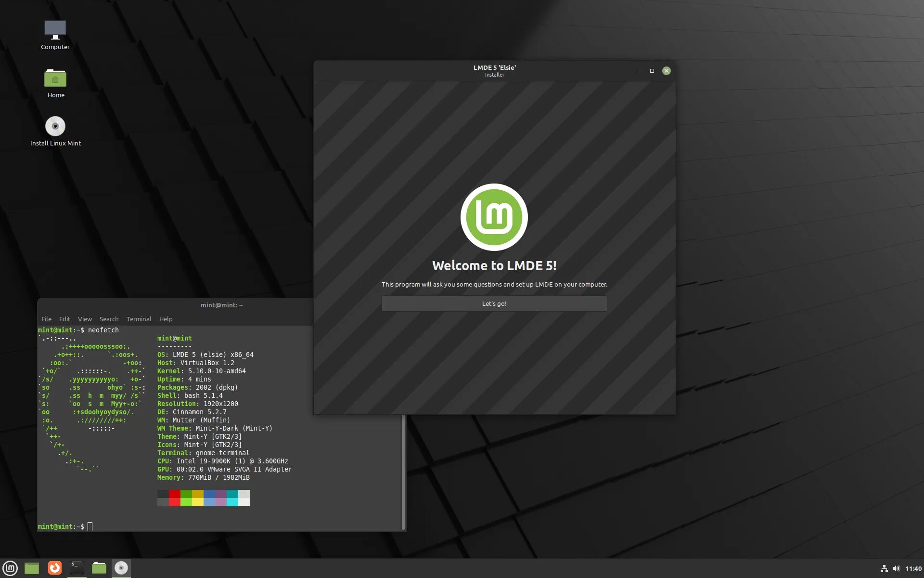Image resolution: width=924 pixels, height=578 pixels.
Task: Click the terminal vertical scrollbar
Action: 403,472
